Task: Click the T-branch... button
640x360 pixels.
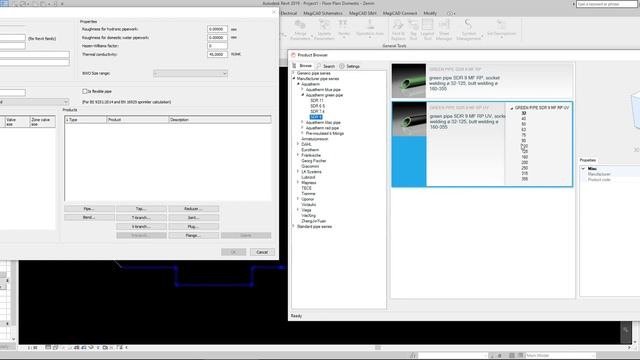Action: 141,218
